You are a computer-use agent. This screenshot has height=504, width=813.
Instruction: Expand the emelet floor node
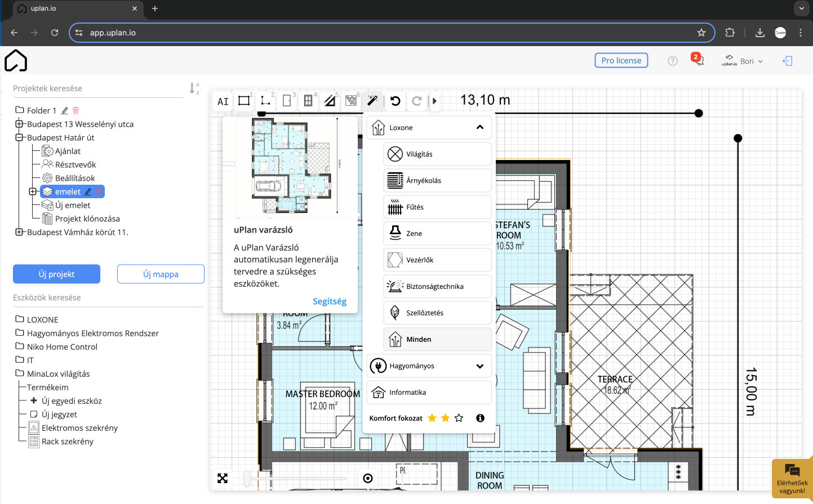33,191
